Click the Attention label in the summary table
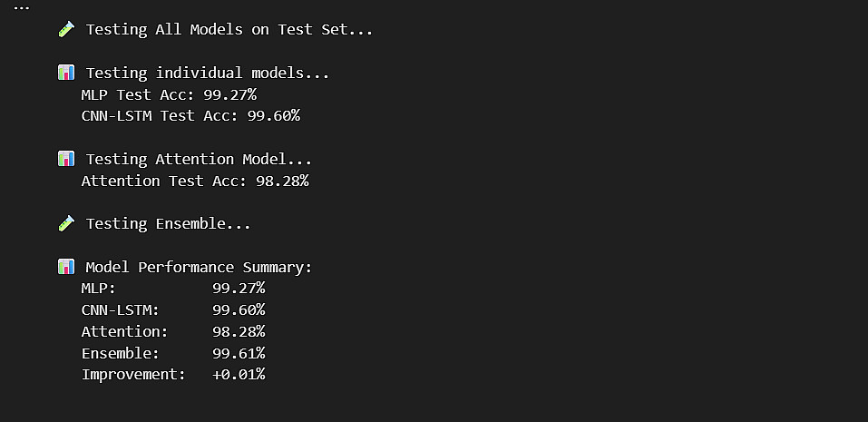 pyautogui.click(x=124, y=331)
